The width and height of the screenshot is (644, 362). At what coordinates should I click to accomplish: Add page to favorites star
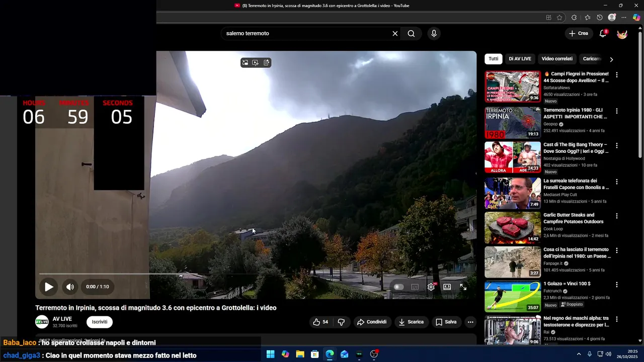(x=559, y=18)
